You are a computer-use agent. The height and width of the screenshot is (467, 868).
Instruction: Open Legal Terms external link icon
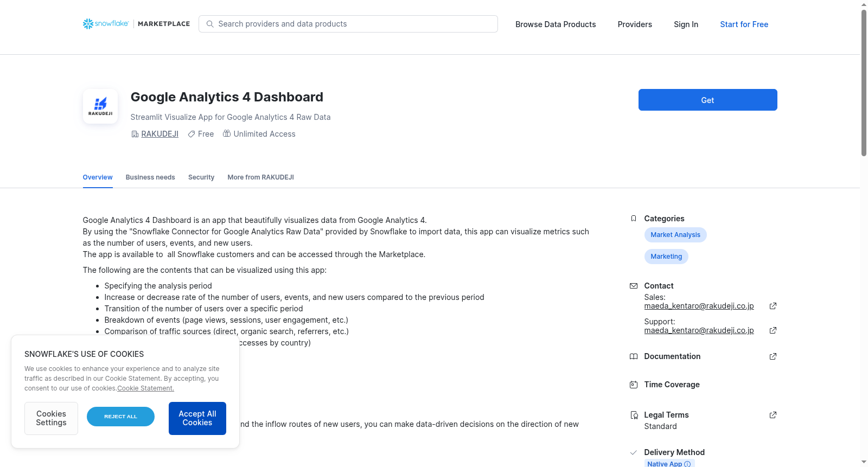[773, 415]
